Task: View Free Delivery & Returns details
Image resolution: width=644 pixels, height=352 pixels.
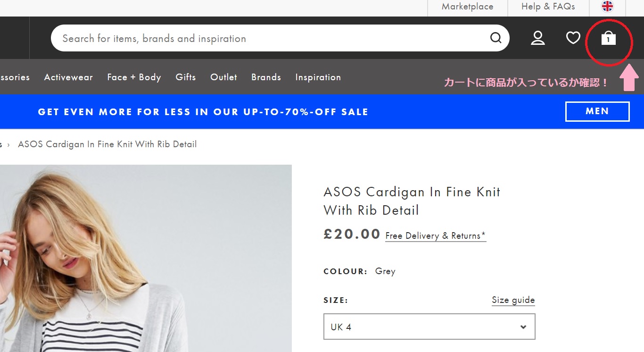Action: click(435, 236)
